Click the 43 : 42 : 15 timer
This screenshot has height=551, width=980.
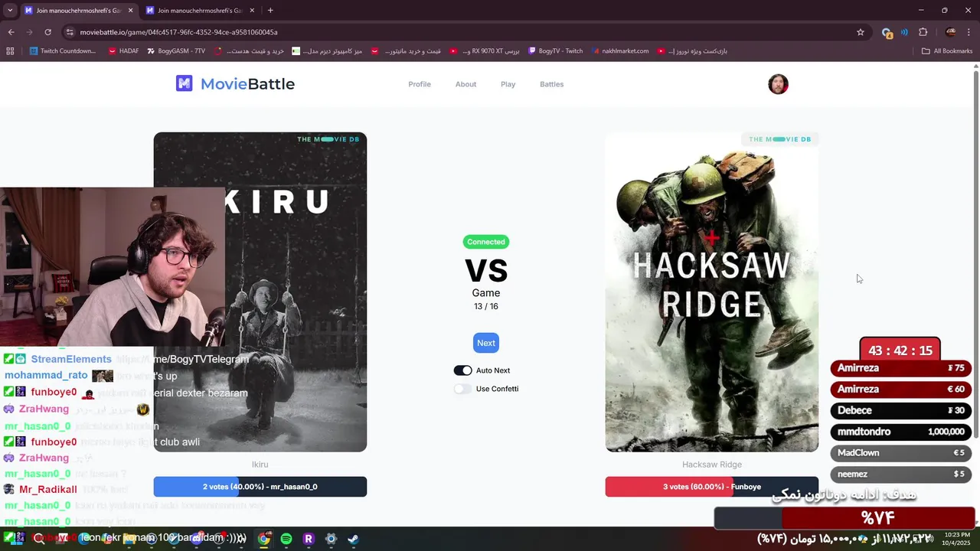click(x=900, y=350)
